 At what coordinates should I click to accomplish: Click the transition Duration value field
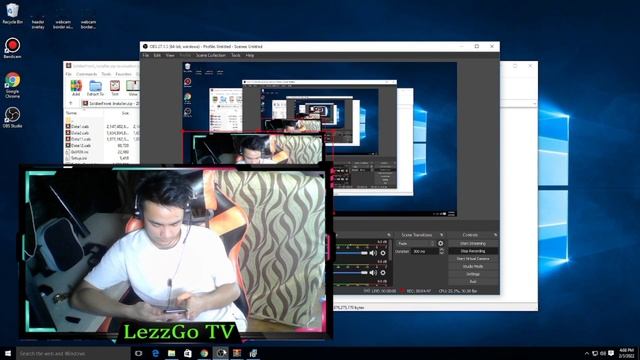pos(424,251)
